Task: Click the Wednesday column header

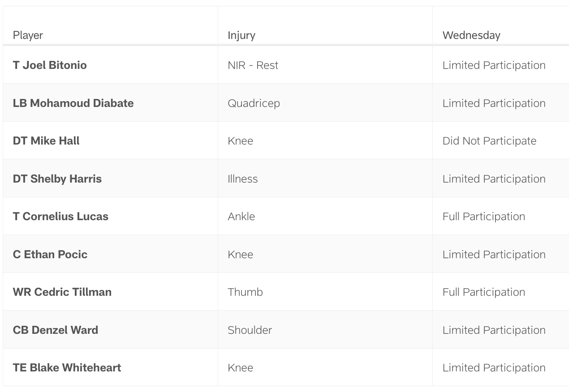Action: [x=471, y=35]
